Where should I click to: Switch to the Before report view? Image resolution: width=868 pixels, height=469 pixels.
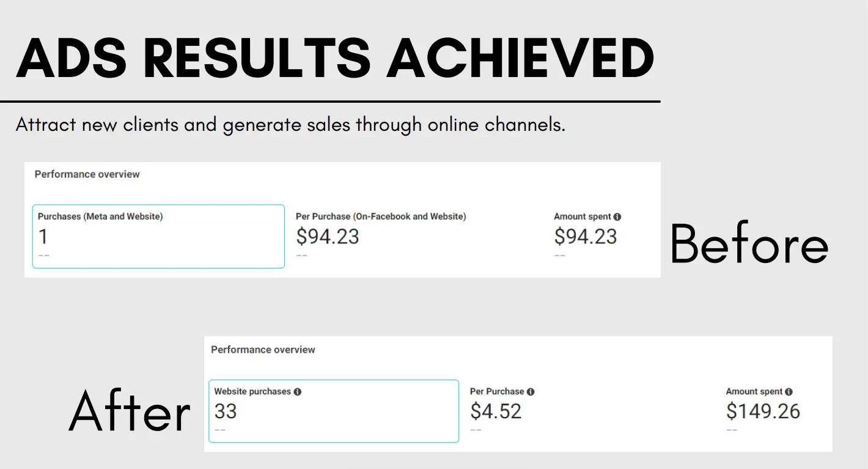pyautogui.click(x=750, y=245)
